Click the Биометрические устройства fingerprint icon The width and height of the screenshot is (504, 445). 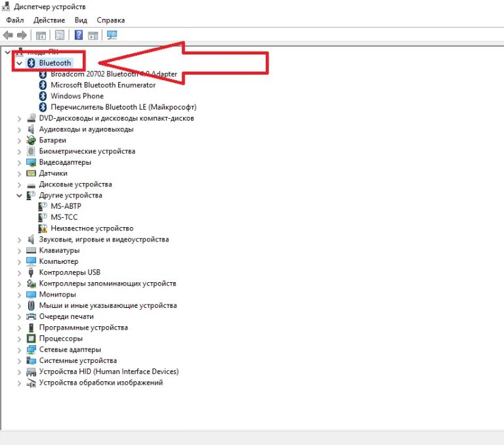[31, 151]
